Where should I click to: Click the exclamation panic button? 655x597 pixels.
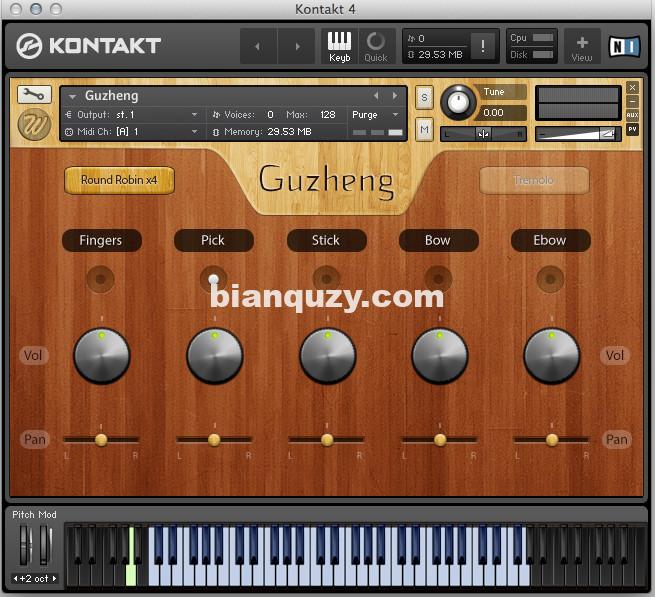click(x=482, y=46)
